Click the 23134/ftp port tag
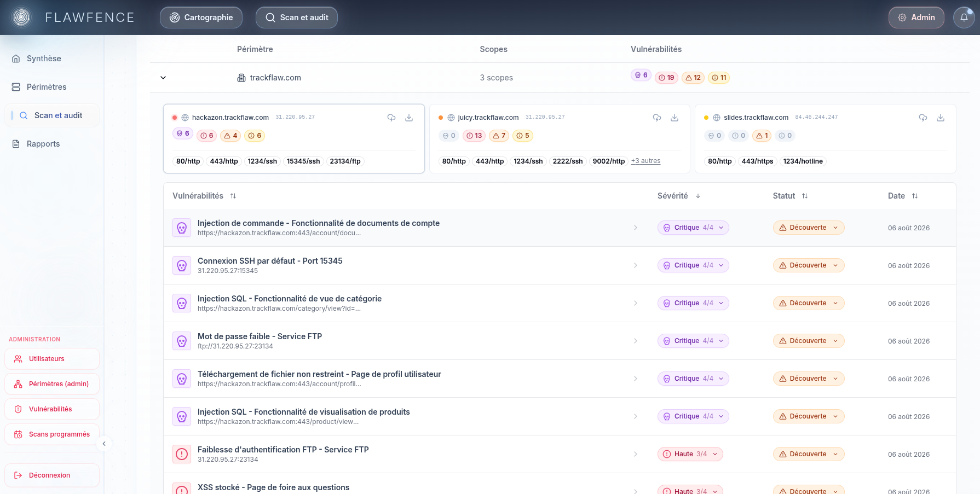Viewport: 980px width, 494px height. point(345,161)
